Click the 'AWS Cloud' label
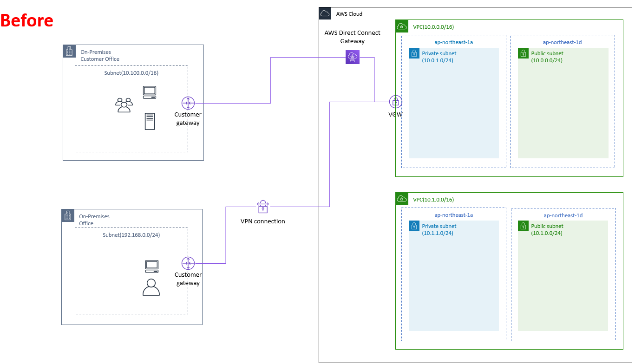The image size is (635, 364). (349, 14)
